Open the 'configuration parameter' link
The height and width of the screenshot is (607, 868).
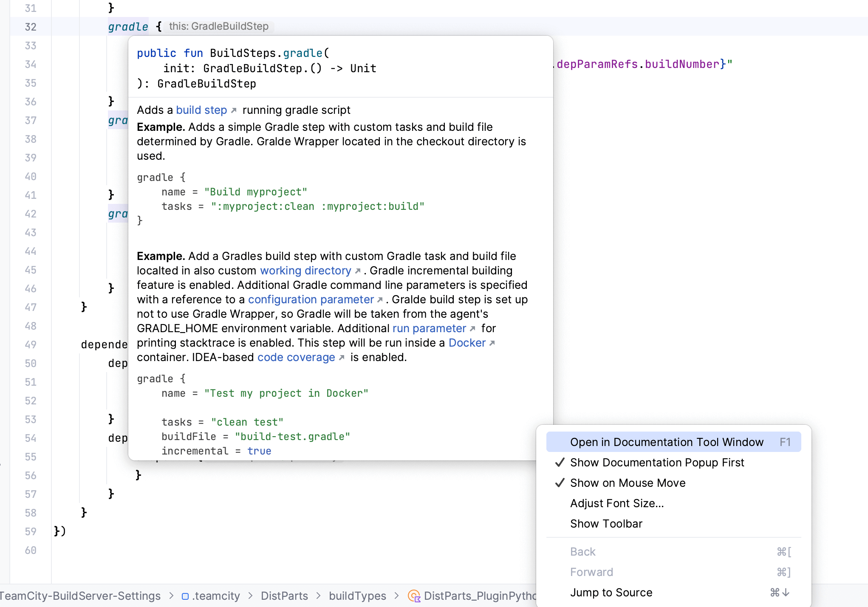[311, 299]
